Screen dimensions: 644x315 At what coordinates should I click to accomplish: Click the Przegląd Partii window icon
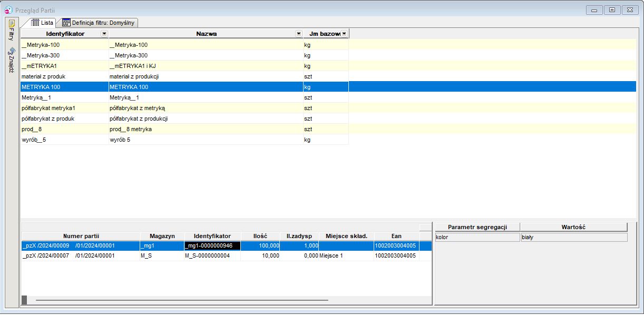pos(9,10)
